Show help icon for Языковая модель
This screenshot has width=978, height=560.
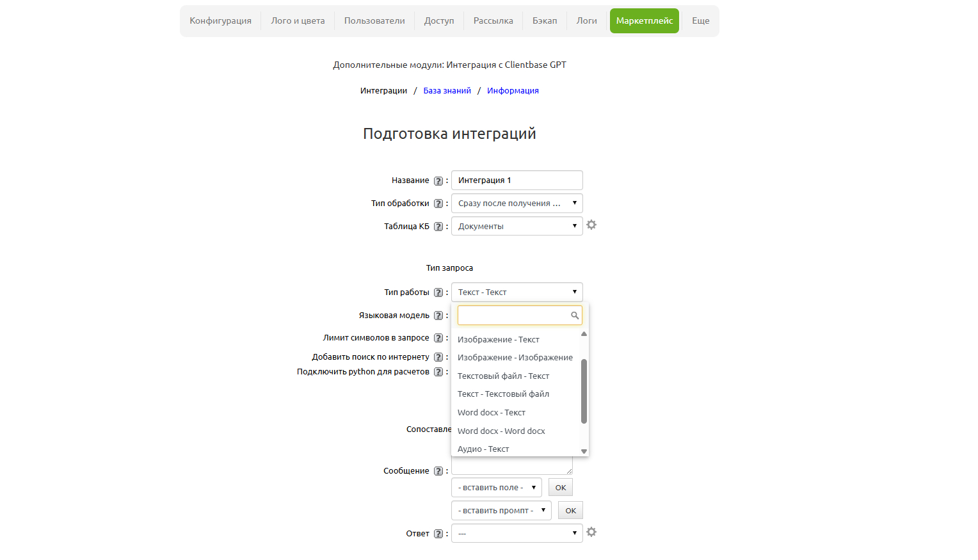click(438, 316)
